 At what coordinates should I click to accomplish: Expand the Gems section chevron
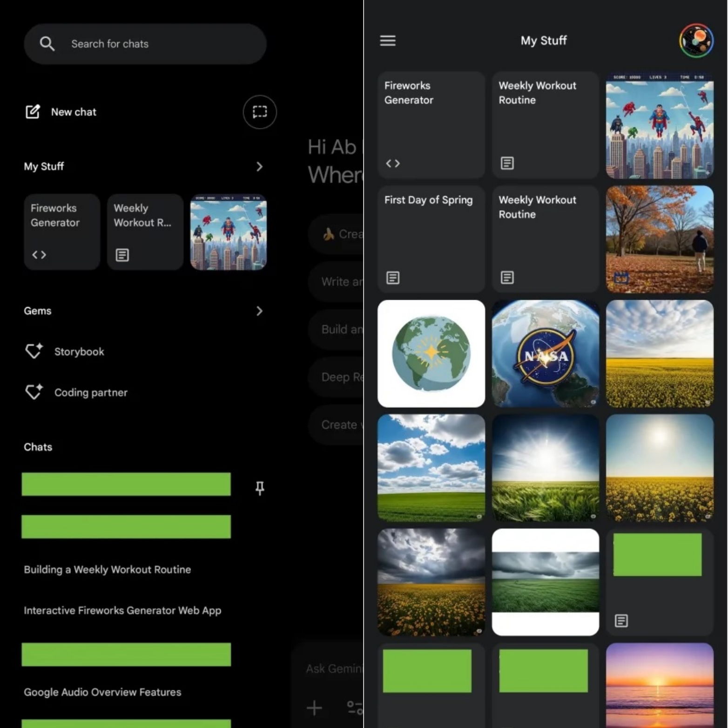259,311
